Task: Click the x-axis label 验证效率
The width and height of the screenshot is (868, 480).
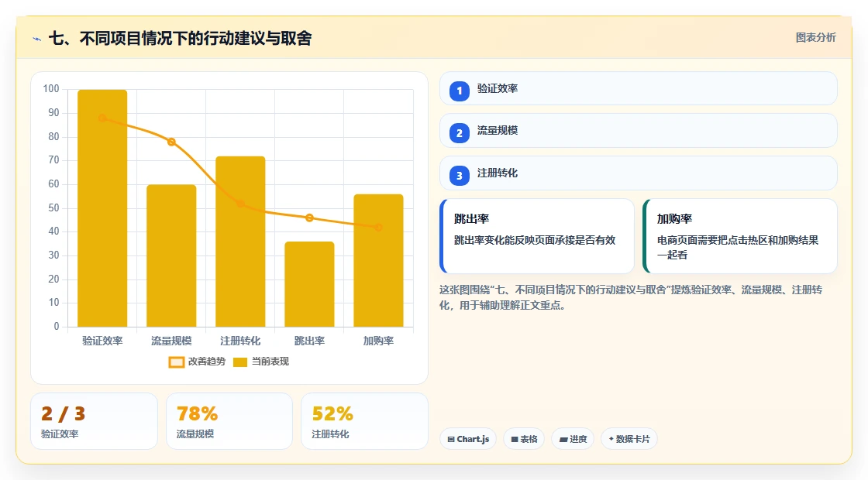Action: point(102,341)
